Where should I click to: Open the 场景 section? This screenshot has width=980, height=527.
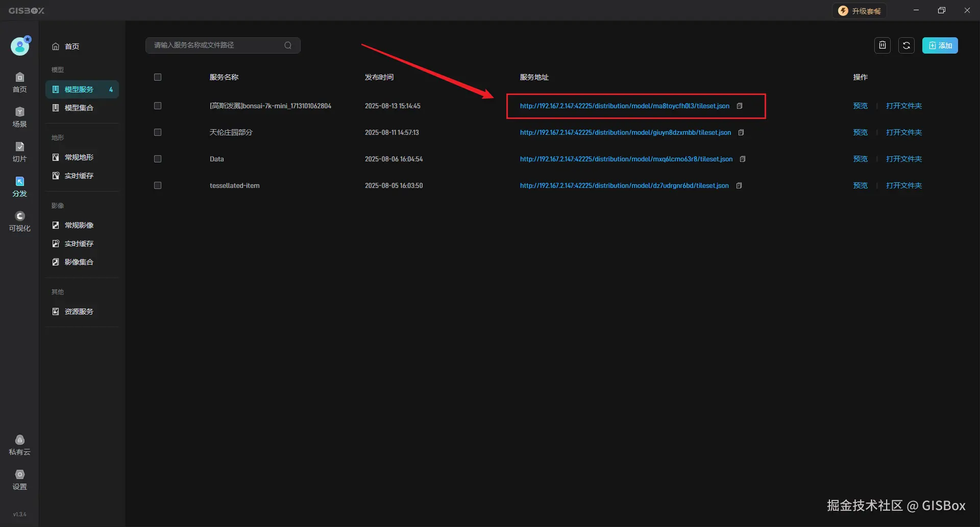coord(20,117)
